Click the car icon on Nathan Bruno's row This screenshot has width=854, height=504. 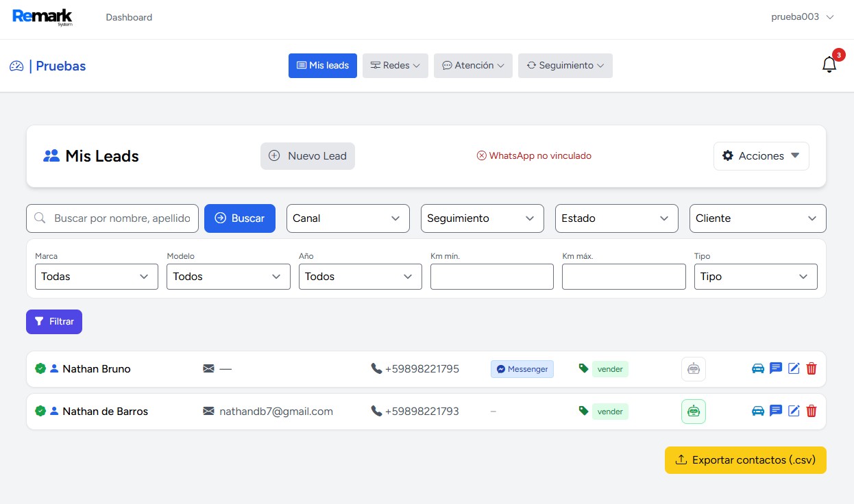[x=757, y=368]
